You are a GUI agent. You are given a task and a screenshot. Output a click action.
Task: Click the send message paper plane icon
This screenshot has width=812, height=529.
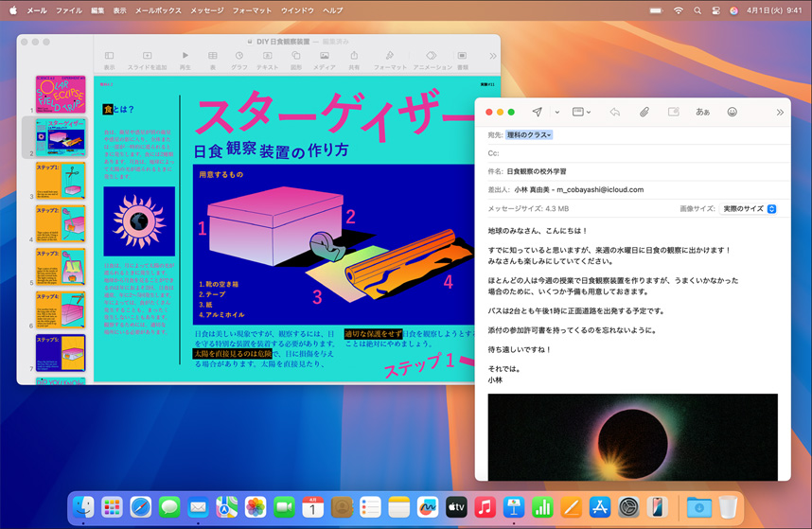tap(537, 112)
